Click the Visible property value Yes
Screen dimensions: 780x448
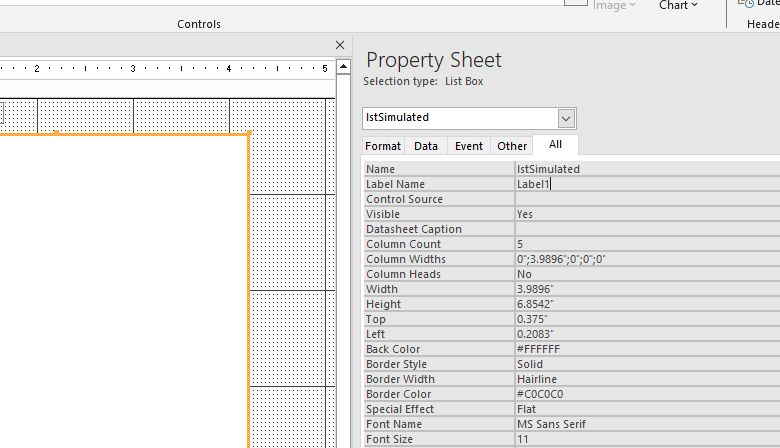647,214
